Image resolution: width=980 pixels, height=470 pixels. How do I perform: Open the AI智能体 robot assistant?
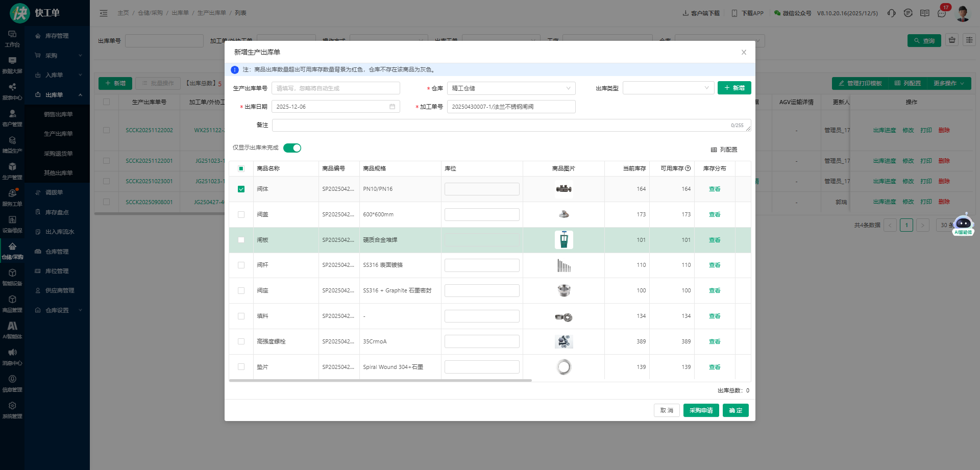[963, 224]
